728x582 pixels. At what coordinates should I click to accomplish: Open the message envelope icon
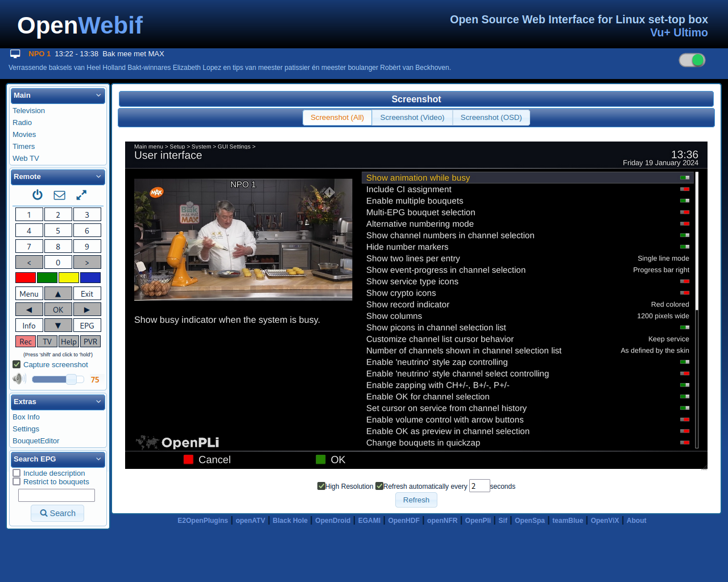point(59,195)
